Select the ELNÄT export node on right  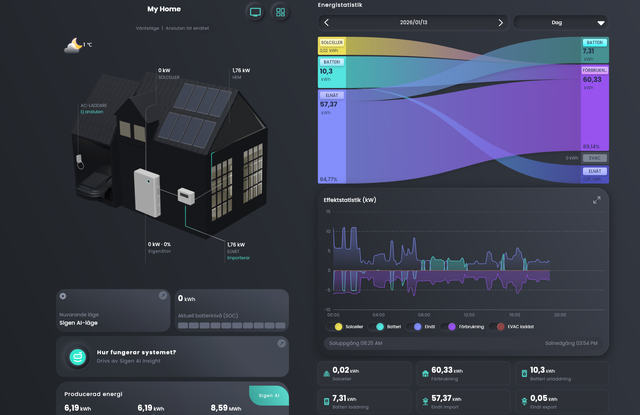(x=595, y=175)
